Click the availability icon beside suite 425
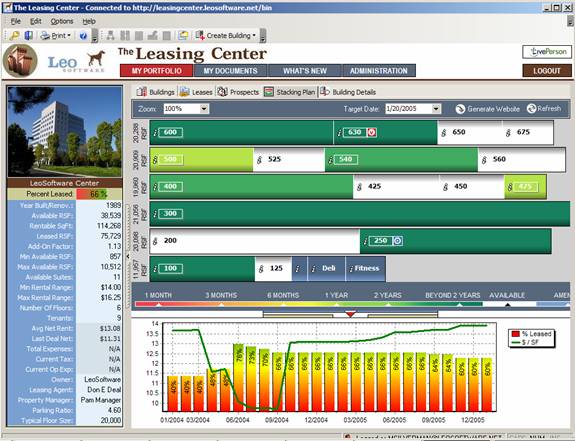The image size is (575, 441). [x=359, y=187]
